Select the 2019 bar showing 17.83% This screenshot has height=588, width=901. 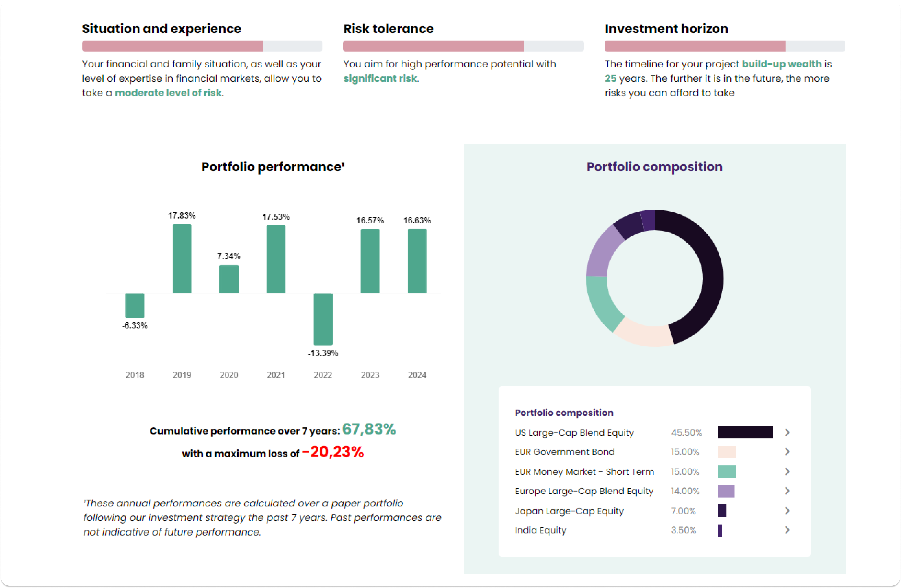tap(182, 259)
